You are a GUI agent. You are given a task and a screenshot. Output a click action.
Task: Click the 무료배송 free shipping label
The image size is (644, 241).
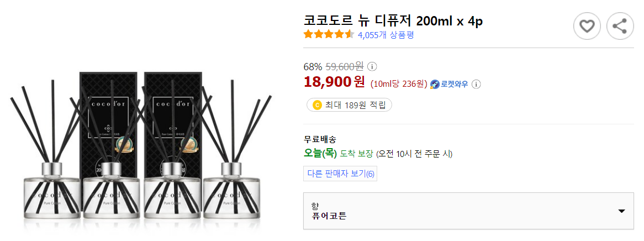point(320,139)
